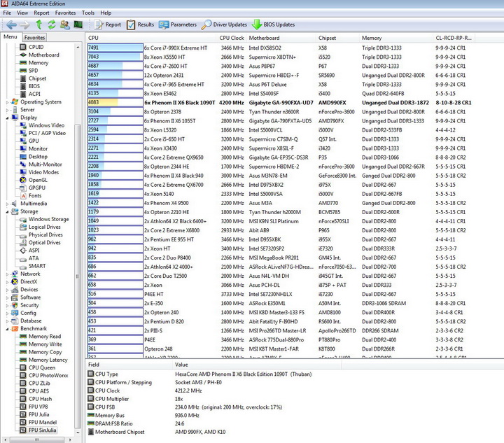Screen dimensions: 504x443
Task: Collapse the Storage tree node
Action: (x=7, y=211)
